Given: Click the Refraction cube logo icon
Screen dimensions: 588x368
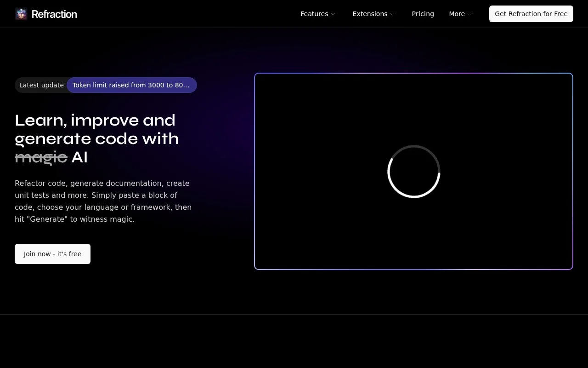Looking at the screenshot, I should click(21, 14).
